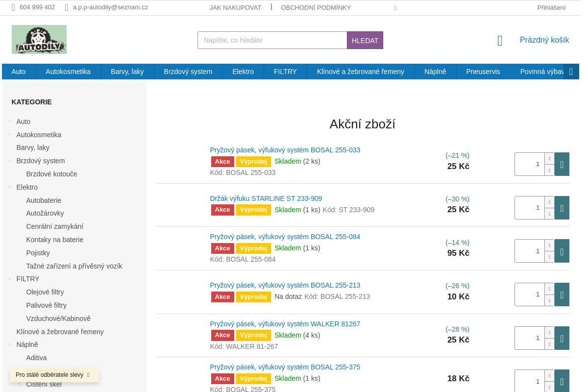The height and width of the screenshot is (392, 588).
Task: Collapse Náplně sidebar category
Action: 9,344
